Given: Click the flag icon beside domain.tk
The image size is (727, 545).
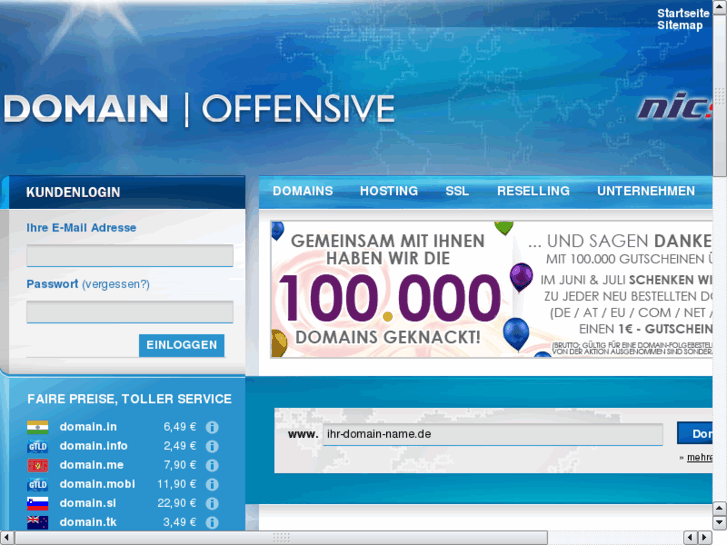Looking at the screenshot, I should [x=38, y=523].
